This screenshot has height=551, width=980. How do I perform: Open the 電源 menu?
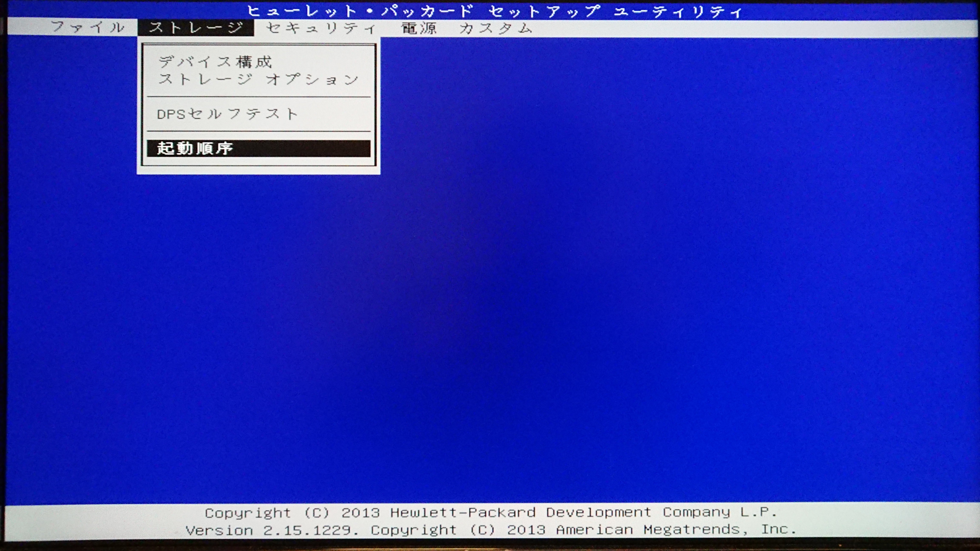[x=419, y=28]
